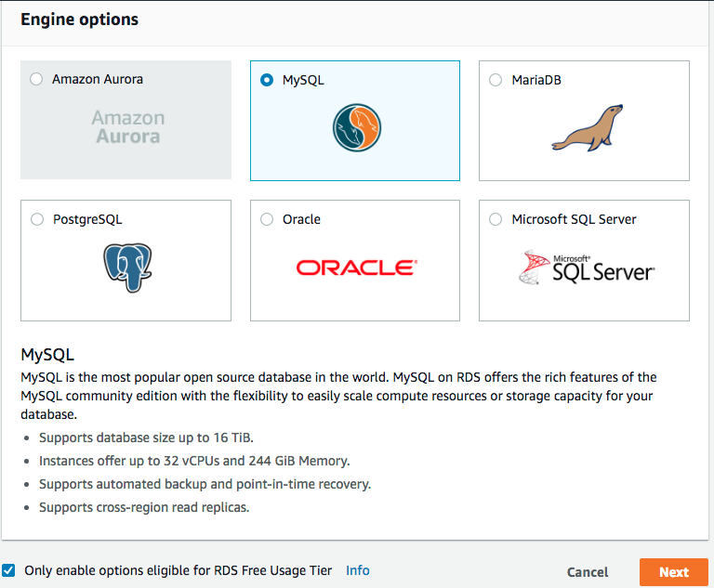This screenshot has height=588, width=714.
Task: Select the Amazon Aurora radio button
Action: tap(36, 80)
